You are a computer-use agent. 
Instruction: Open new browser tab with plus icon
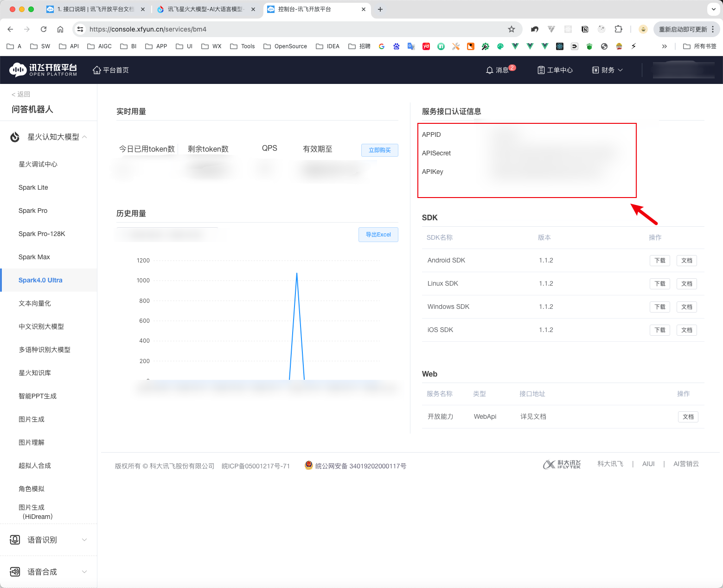pyautogui.click(x=380, y=9)
